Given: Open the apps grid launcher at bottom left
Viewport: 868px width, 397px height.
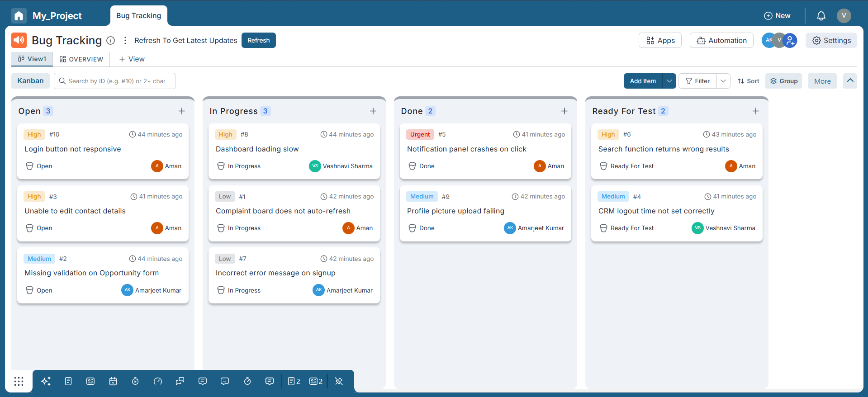Looking at the screenshot, I should 19,381.
